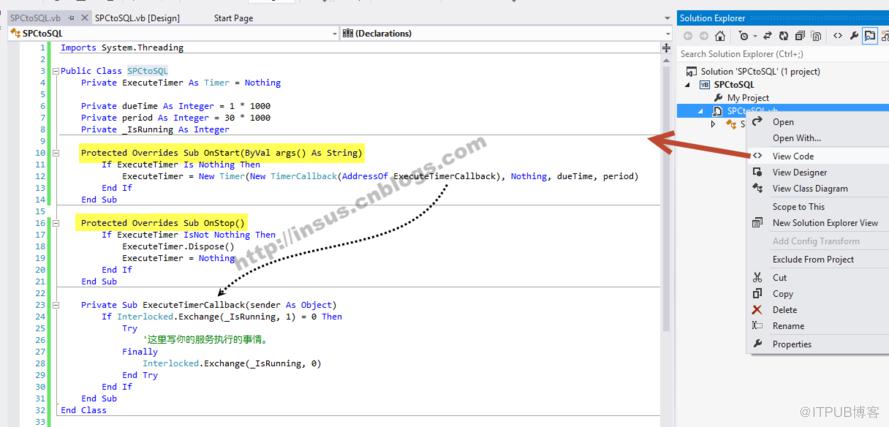
Task: Click the View Code angle-brackets toolbar icon
Action: pos(837,36)
